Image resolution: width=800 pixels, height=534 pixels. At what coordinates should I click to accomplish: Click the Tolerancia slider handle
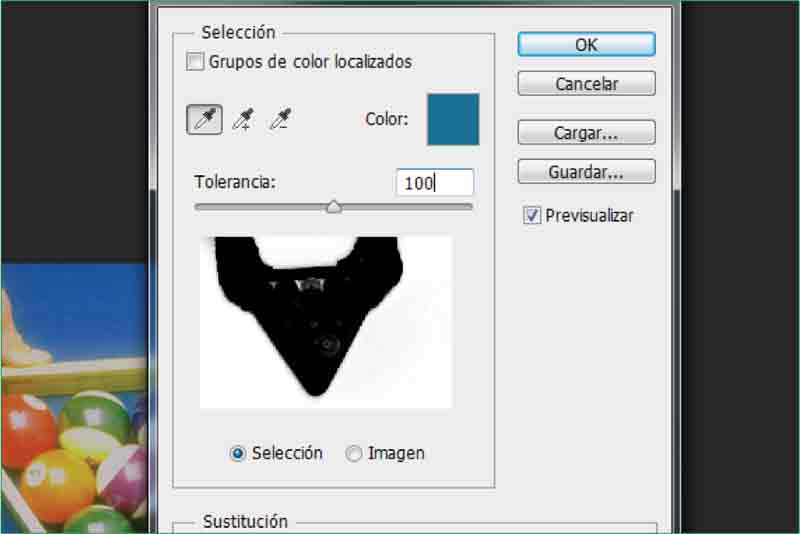click(x=334, y=207)
